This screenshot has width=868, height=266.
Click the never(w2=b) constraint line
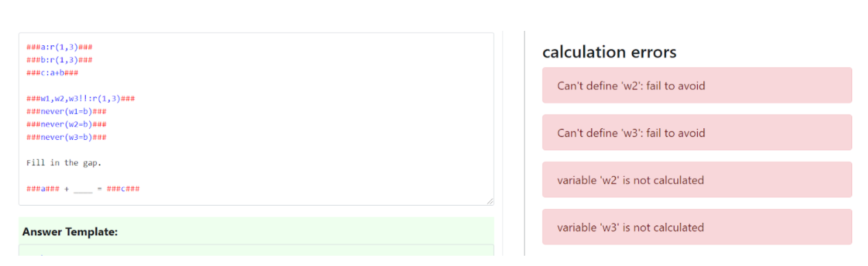(x=67, y=124)
